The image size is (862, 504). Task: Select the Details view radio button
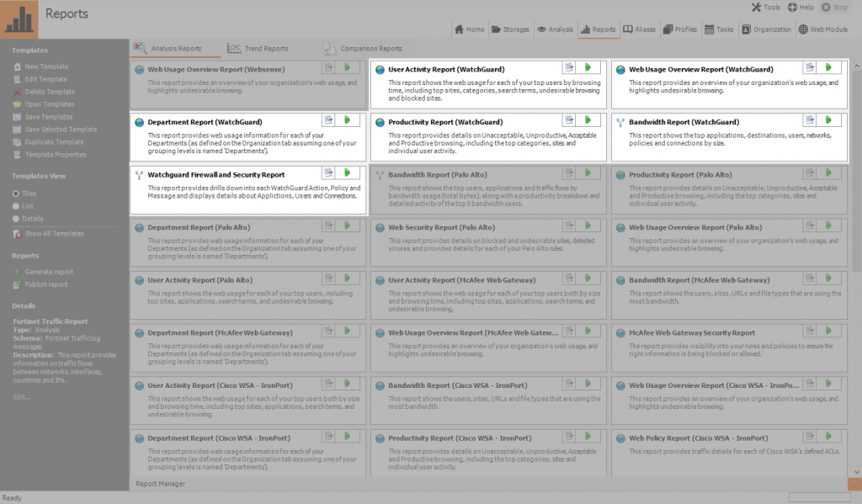(16, 219)
